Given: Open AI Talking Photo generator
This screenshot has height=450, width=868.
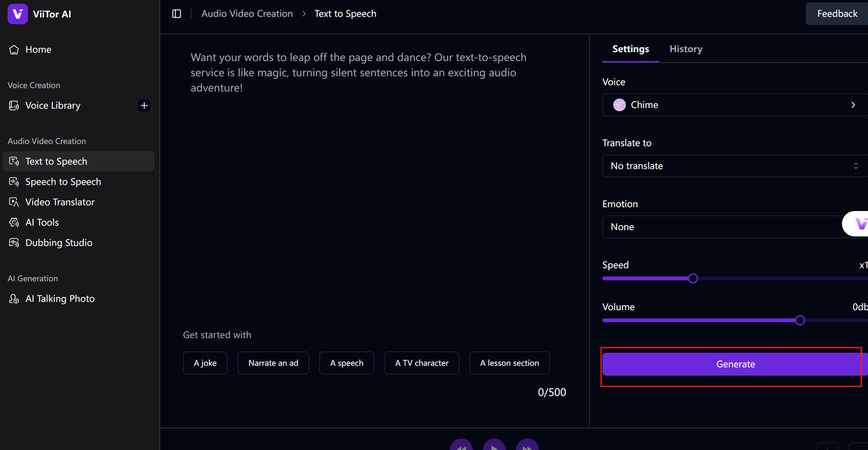Looking at the screenshot, I should (x=60, y=299).
